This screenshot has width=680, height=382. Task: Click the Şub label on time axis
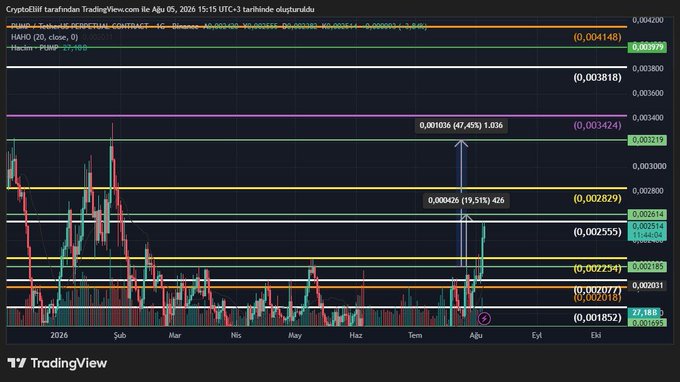[120, 335]
